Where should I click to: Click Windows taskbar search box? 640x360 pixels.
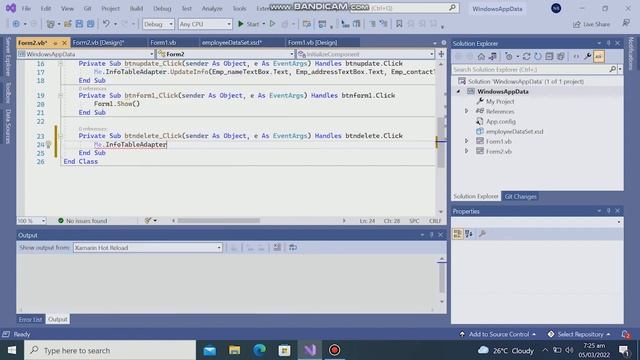(x=110, y=350)
